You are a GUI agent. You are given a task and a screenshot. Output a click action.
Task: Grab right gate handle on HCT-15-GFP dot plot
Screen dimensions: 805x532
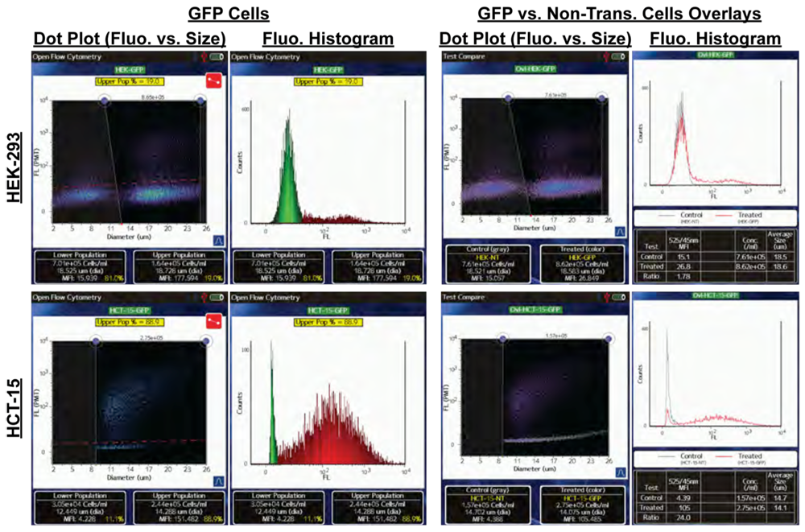(206, 341)
